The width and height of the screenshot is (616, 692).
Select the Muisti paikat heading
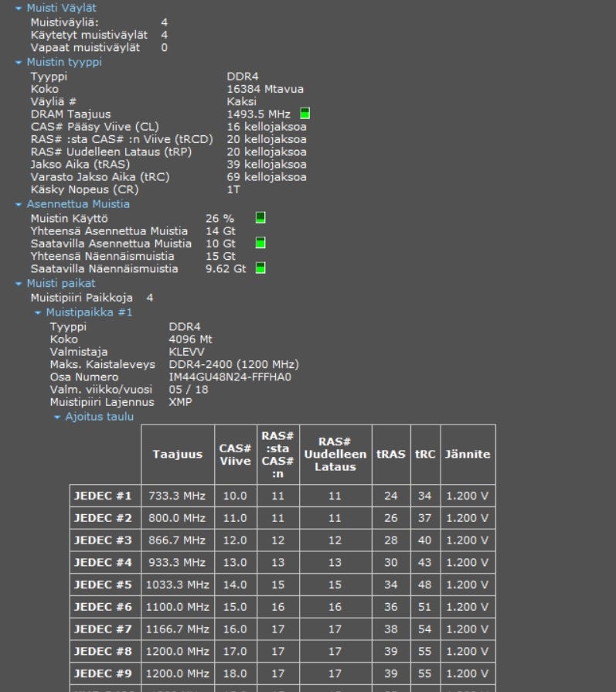[x=61, y=283]
